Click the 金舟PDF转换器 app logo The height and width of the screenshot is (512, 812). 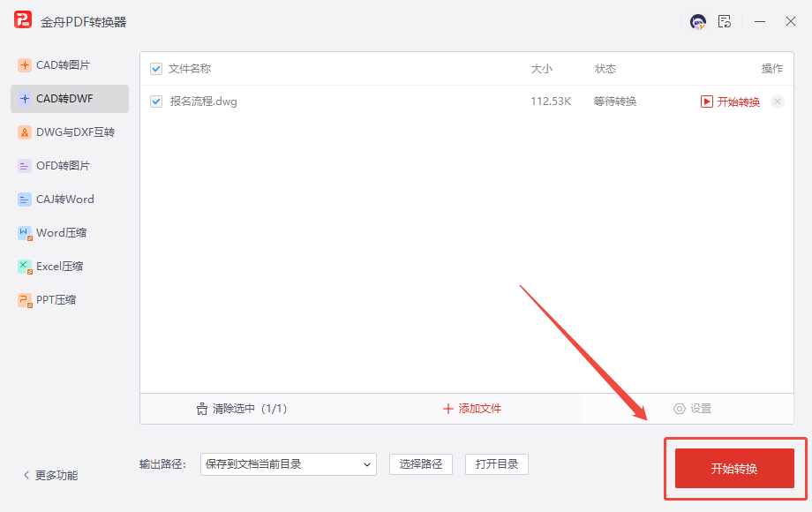(x=23, y=20)
